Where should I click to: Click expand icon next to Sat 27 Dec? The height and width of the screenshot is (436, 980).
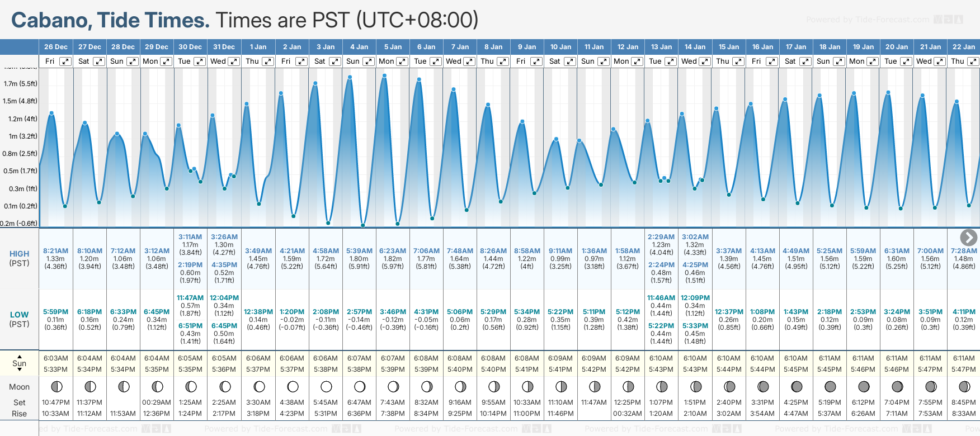coord(98,61)
